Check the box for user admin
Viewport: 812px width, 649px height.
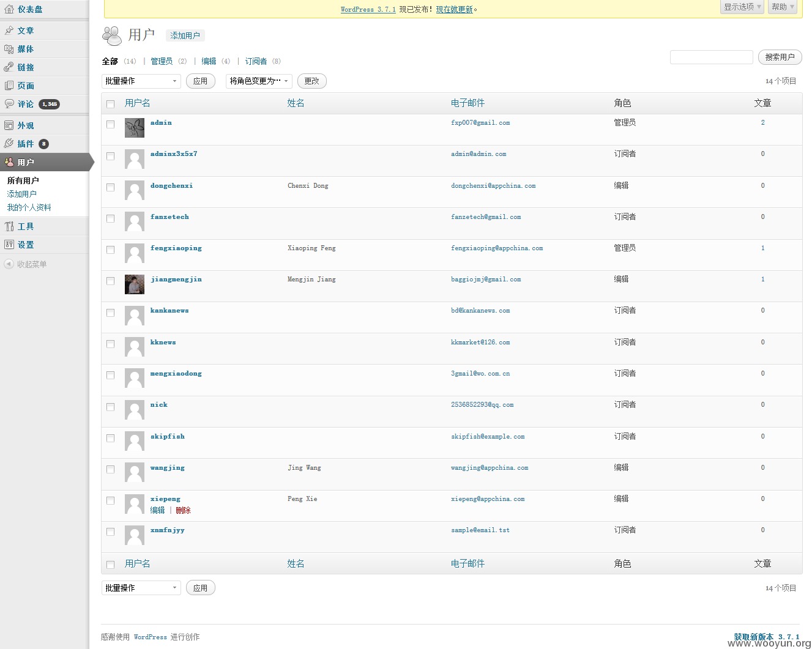111,124
